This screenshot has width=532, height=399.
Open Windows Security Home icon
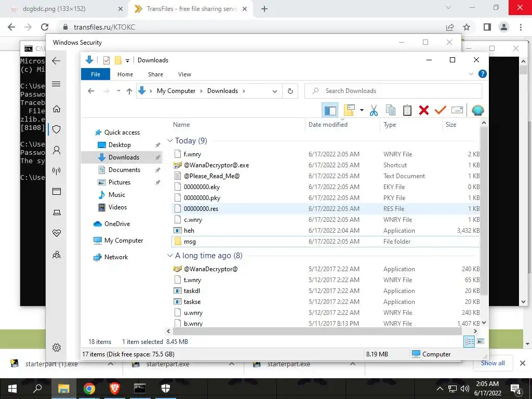click(x=56, y=109)
